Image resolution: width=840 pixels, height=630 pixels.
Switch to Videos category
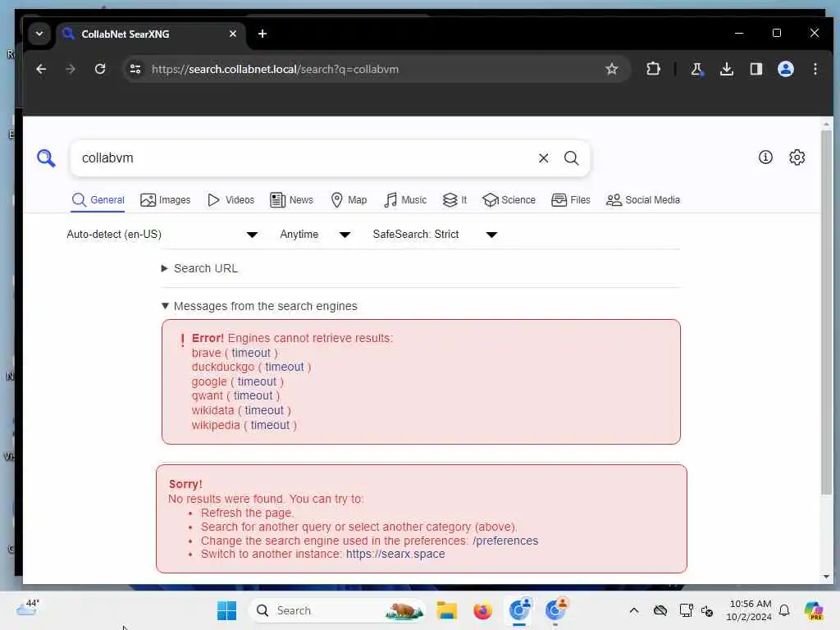point(231,200)
